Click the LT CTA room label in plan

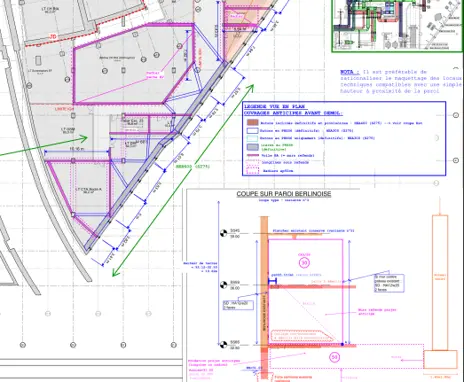88,191
